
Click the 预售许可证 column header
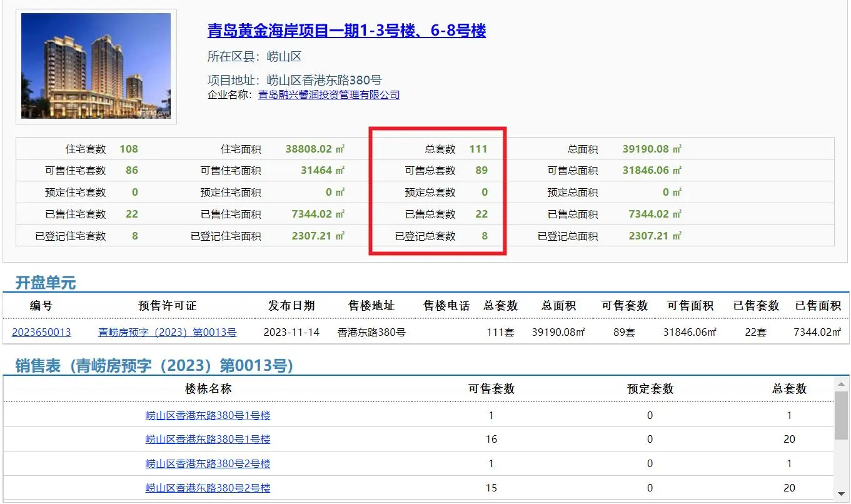click(x=168, y=306)
